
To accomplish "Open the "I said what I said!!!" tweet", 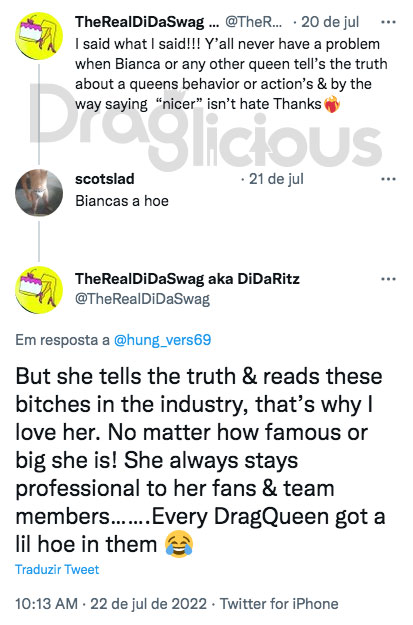I will pyautogui.click(x=231, y=74).
